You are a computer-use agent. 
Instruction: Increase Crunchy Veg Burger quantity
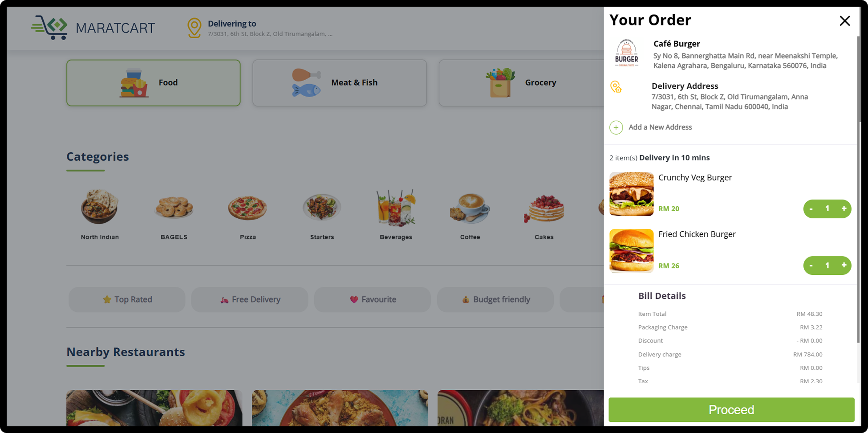point(844,208)
